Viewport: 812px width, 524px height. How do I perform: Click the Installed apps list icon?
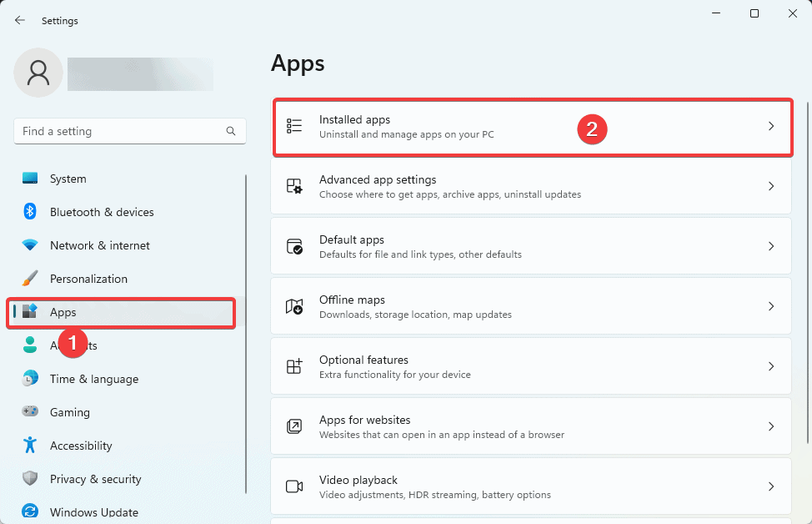[294, 126]
